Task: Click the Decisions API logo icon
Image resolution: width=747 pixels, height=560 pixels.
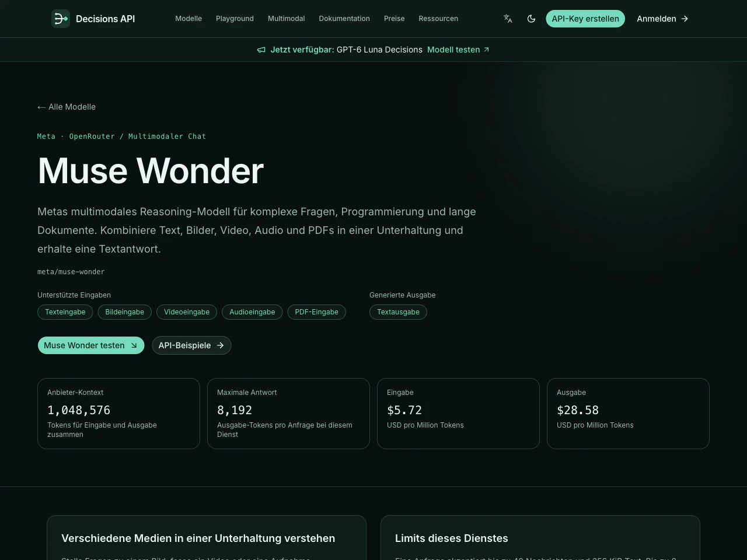Action: click(61, 19)
